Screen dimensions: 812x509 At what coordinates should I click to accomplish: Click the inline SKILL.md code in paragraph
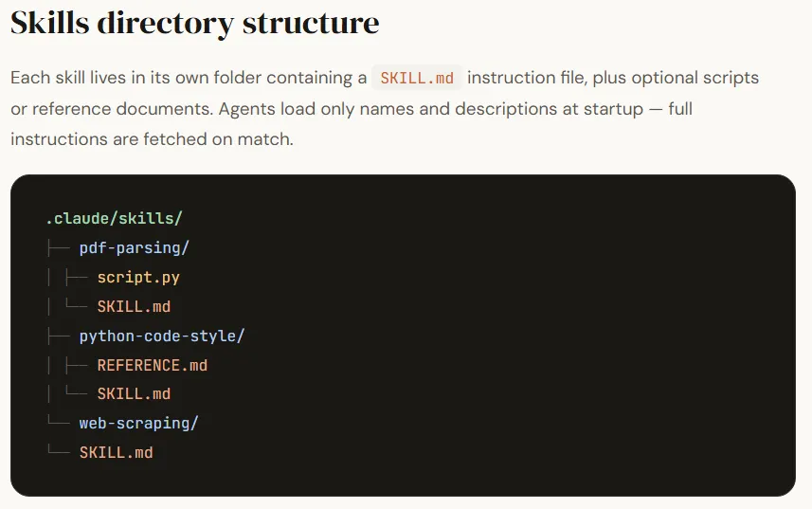click(x=417, y=78)
